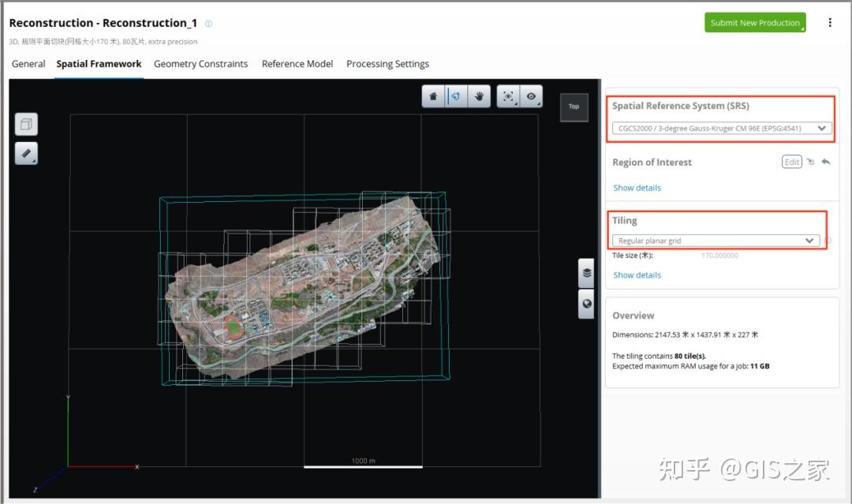Click the globe basemap icon
The height and width of the screenshot is (504, 852).
[x=586, y=304]
